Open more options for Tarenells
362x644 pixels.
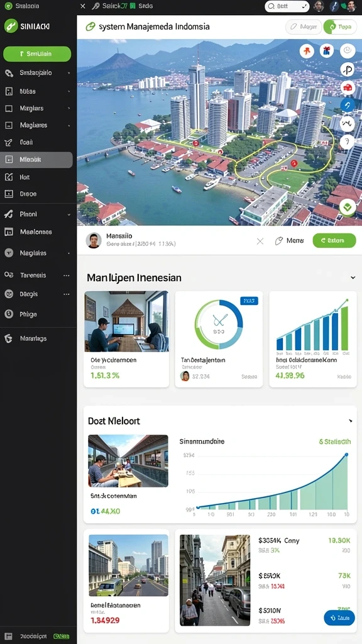pos(67,275)
